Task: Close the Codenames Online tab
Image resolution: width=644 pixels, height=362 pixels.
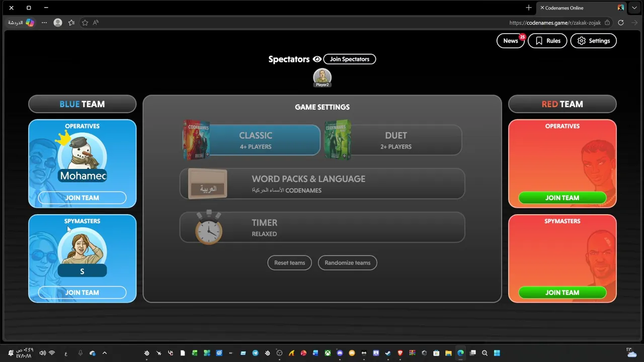Action: tap(542, 8)
